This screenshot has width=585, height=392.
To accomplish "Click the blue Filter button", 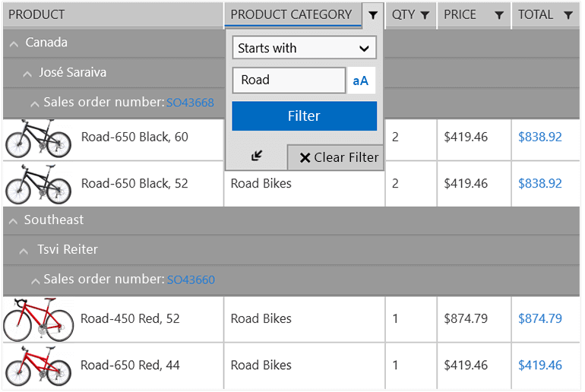I will tap(304, 116).
